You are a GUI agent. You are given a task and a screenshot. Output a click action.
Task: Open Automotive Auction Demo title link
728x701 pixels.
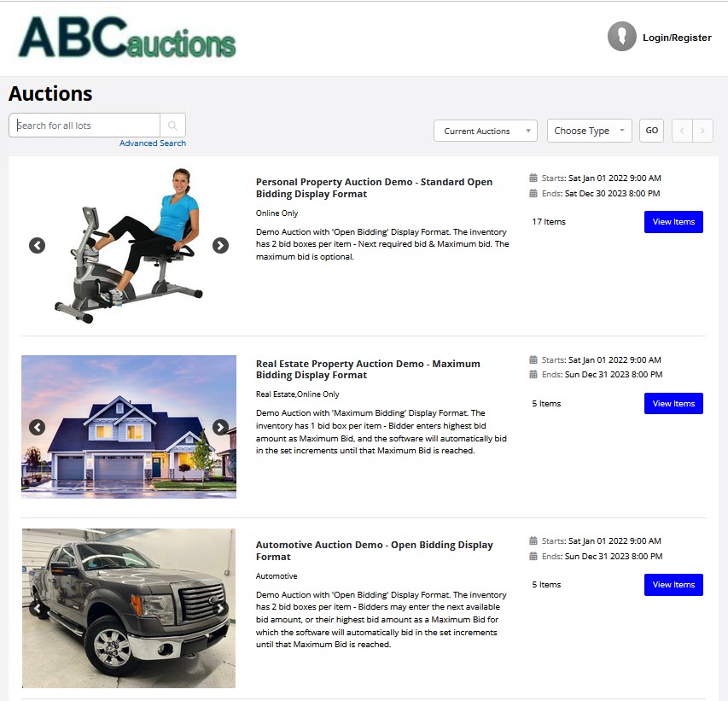pos(374,551)
